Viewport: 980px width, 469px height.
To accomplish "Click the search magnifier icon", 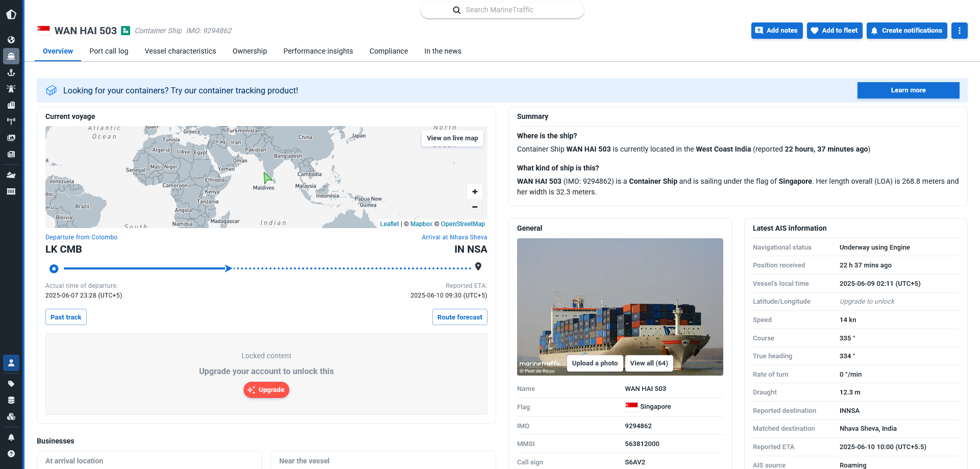I will 457,10.
